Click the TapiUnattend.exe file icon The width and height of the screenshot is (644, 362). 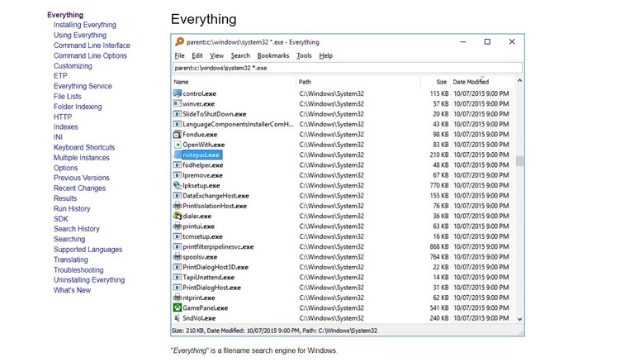tap(177, 277)
